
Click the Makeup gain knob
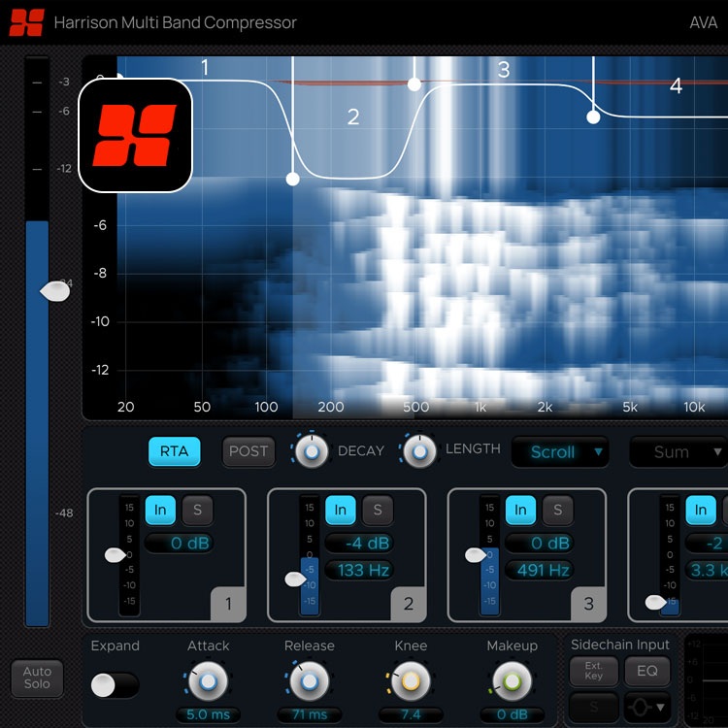[512, 681]
